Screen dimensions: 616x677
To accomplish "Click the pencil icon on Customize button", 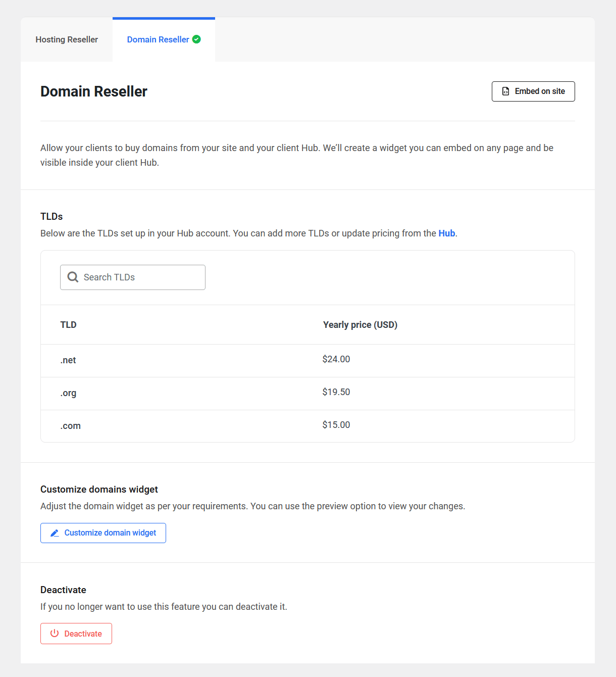I will pos(55,533).
